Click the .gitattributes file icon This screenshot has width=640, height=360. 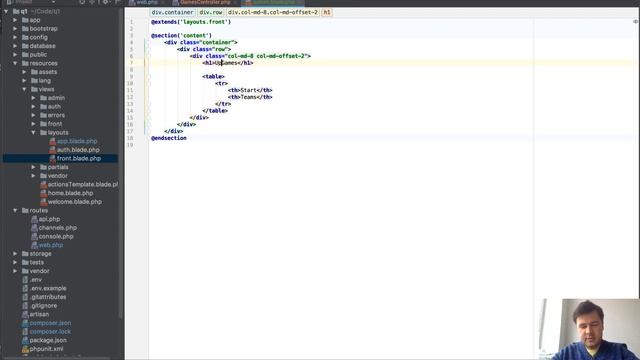25,297
